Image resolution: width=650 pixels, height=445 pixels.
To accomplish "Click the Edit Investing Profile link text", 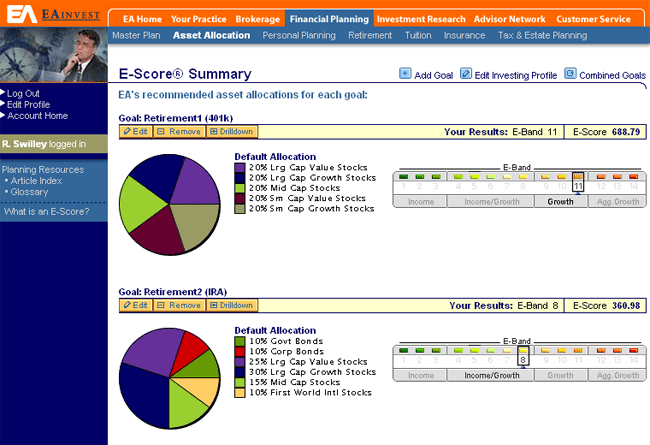I will (x=516, y=75).
